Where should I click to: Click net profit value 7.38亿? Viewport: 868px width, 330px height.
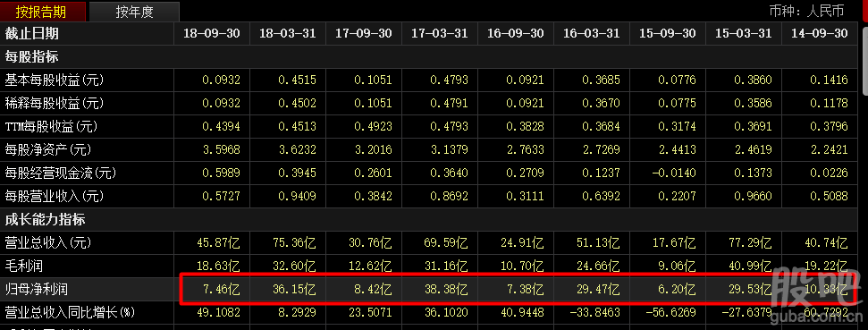pyautogui.click(x=526, y=289)
